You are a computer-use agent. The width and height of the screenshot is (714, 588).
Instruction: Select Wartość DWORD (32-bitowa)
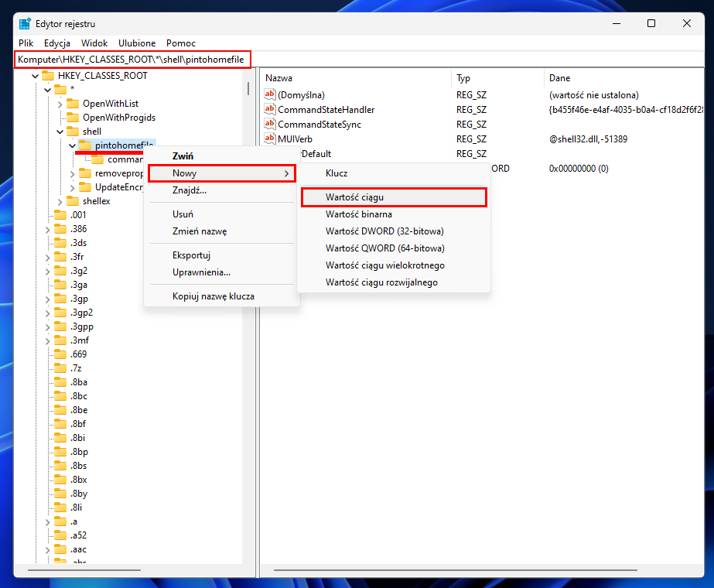pos(394,231)
